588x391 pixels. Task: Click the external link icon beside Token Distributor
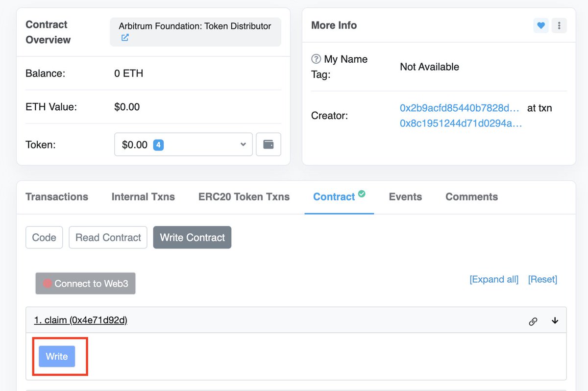coord(124,37)
